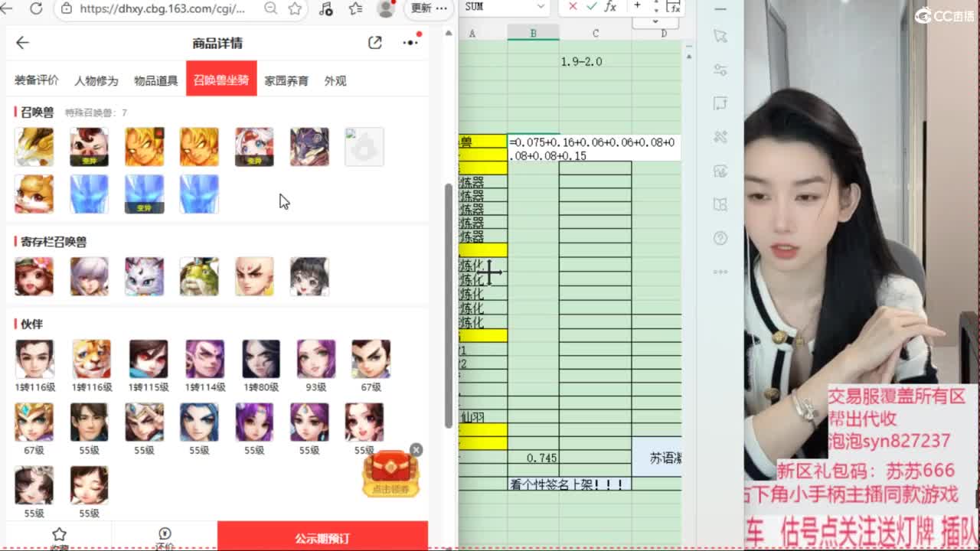980x551 pixels.
Task: Confirm the formula with the green checkmark
Action: (x=592, y=7)
